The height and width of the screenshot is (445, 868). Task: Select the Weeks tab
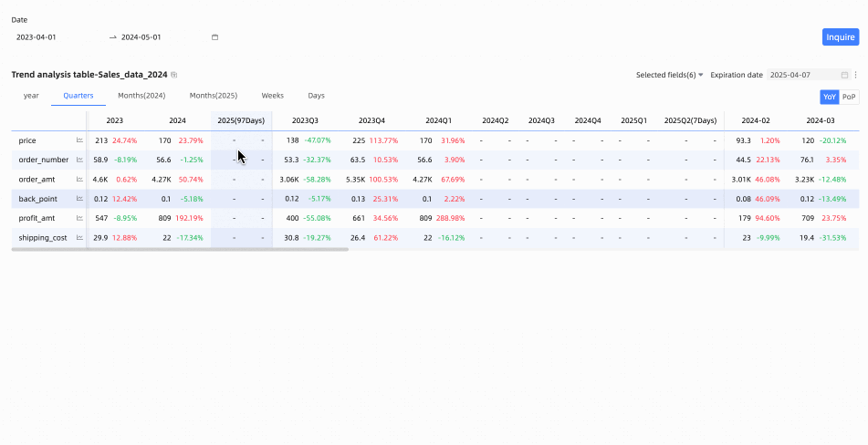click(272, 96)
